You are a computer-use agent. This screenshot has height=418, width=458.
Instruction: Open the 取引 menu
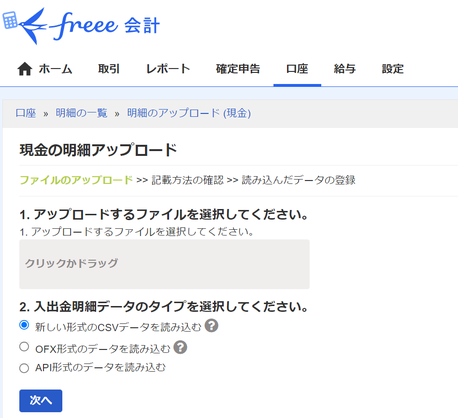coord(109,69)
